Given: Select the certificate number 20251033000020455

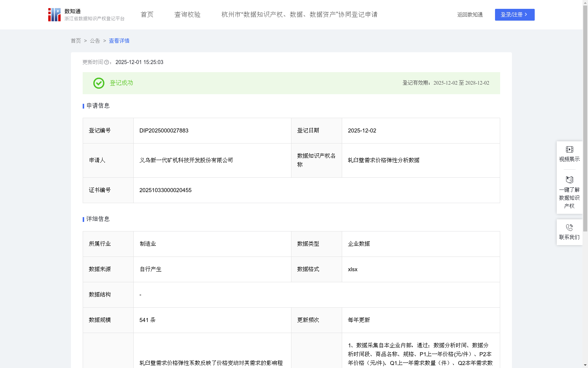Looking at the screenshot, I should point(165,190).
